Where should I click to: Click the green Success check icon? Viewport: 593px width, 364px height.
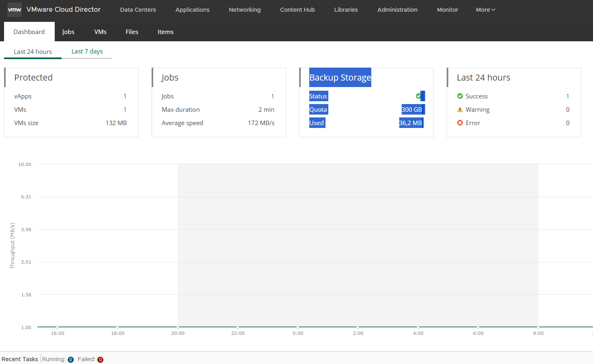(x=460, y=96)
